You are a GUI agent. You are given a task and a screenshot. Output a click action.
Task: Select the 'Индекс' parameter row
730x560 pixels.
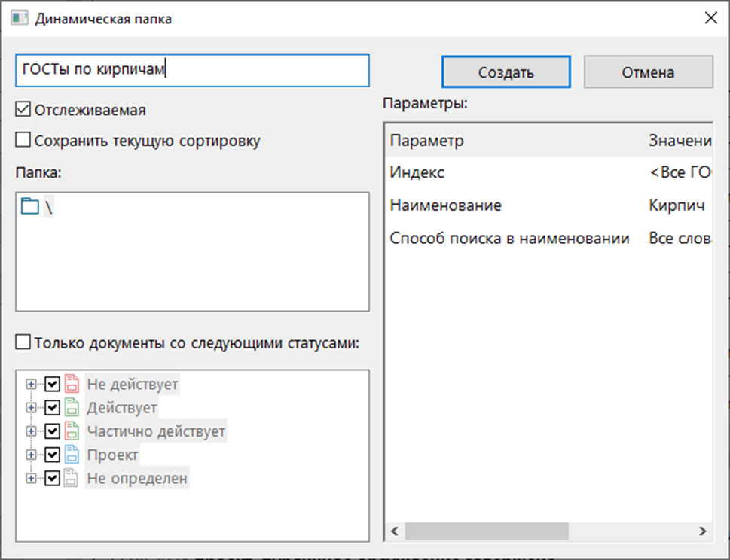click(x=549, y=172)
